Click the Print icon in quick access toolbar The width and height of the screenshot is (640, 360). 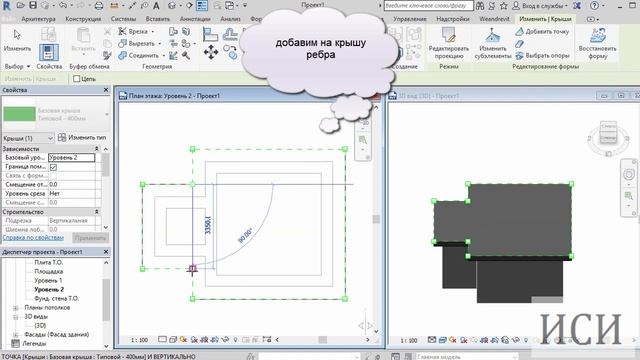(99, 6)
